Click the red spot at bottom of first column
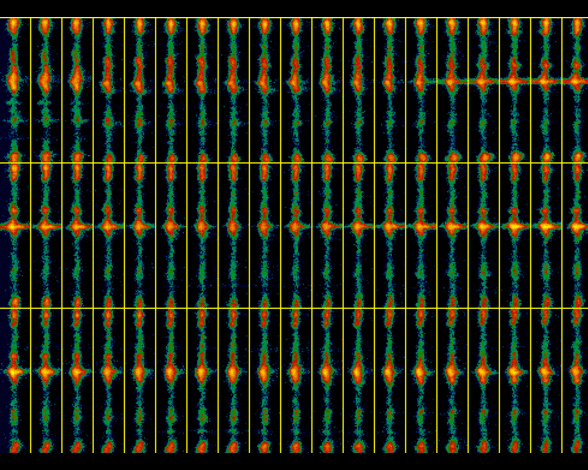Screen dimensions: 588x470 (x=14, y=446)
